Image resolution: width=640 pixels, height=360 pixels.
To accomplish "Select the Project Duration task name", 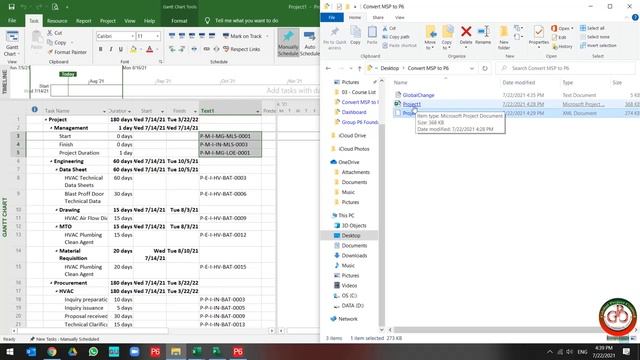I will tap(79, 153).
